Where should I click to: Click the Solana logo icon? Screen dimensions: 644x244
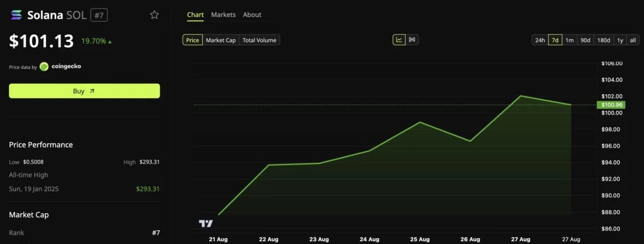tap(16, 15)
